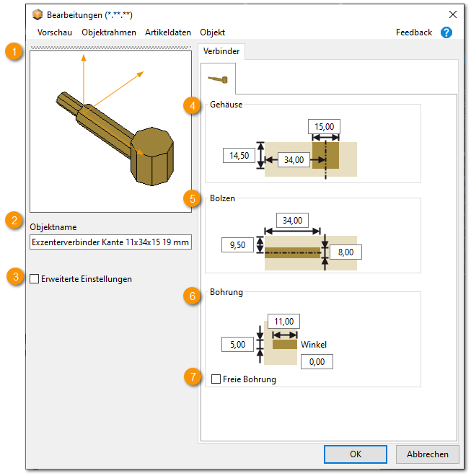Enable the Erweiterte Einstellungen checkbox
Screen dimensions: 471x476
tap(35, 279)
